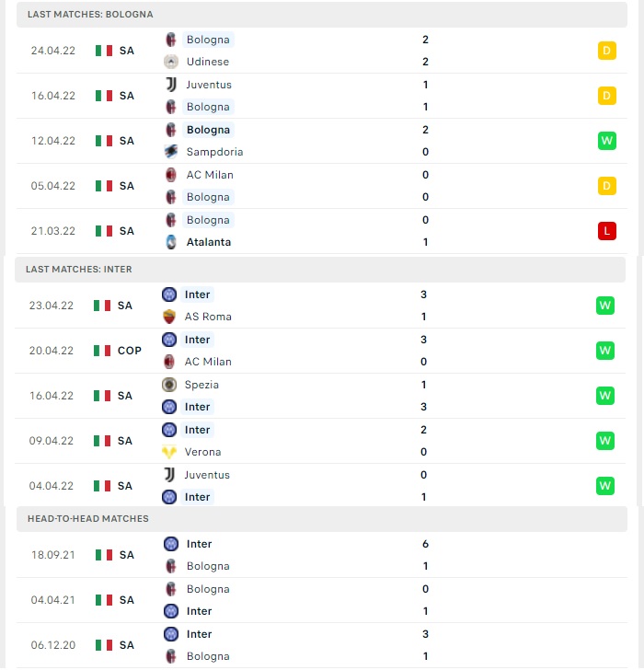Click Juventus logo in 16.04.22 Bologna match
644x670 pixels.
pos(171,85)
